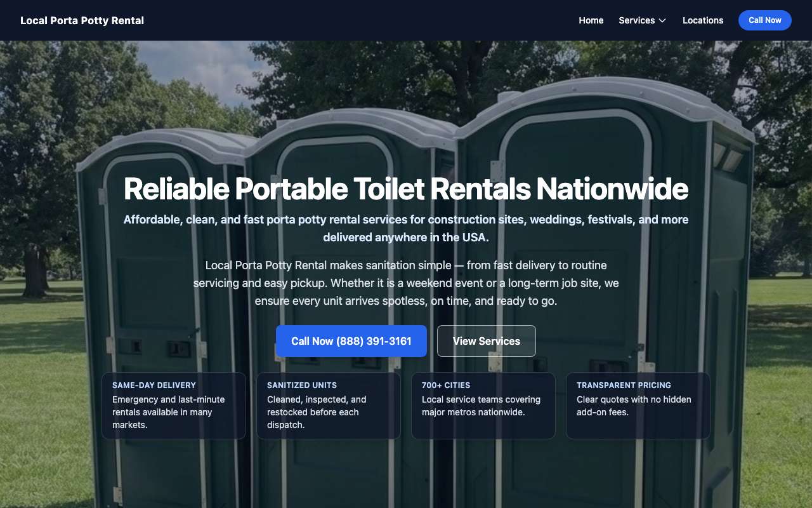Click text 'Emergency and last-minute rentals available'

tap(169, 412)
